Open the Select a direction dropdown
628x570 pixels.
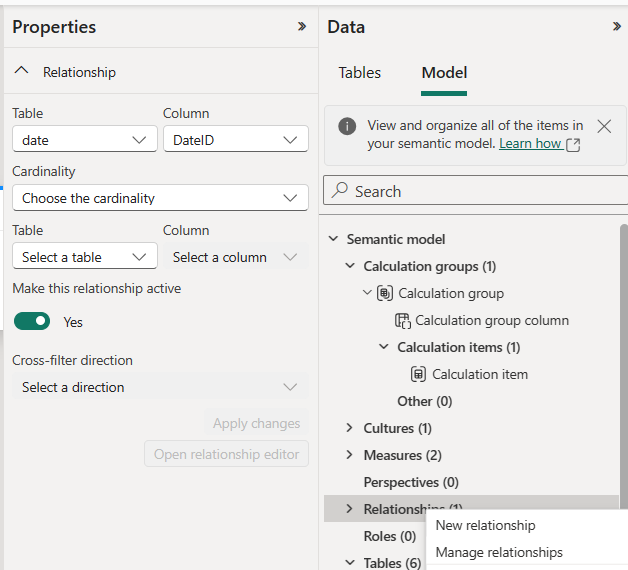pos(160,387)
